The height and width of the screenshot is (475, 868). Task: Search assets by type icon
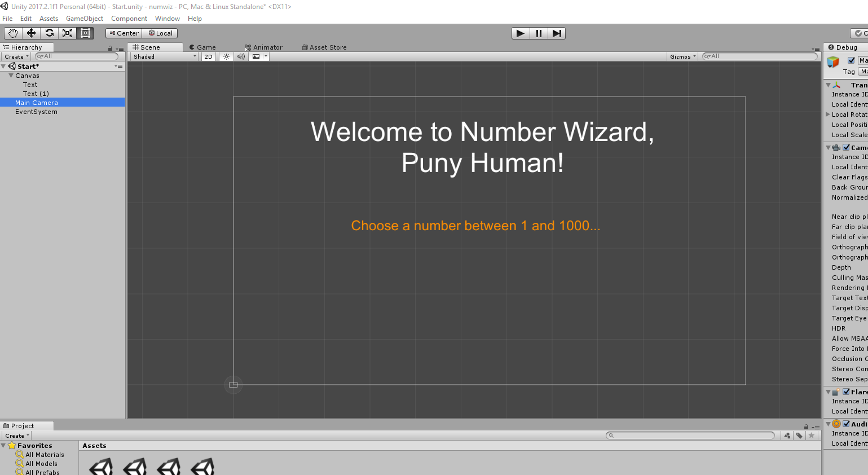(x=787, y=436)
